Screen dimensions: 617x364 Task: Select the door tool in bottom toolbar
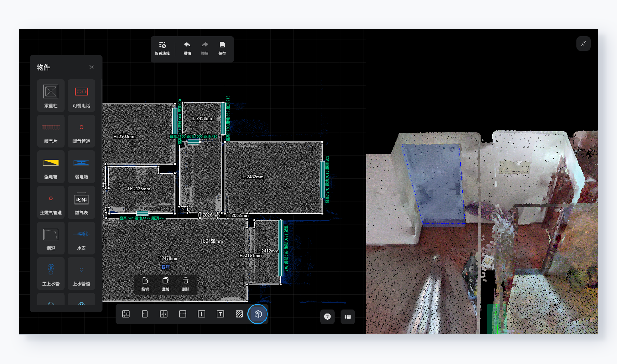click(145, 314)
